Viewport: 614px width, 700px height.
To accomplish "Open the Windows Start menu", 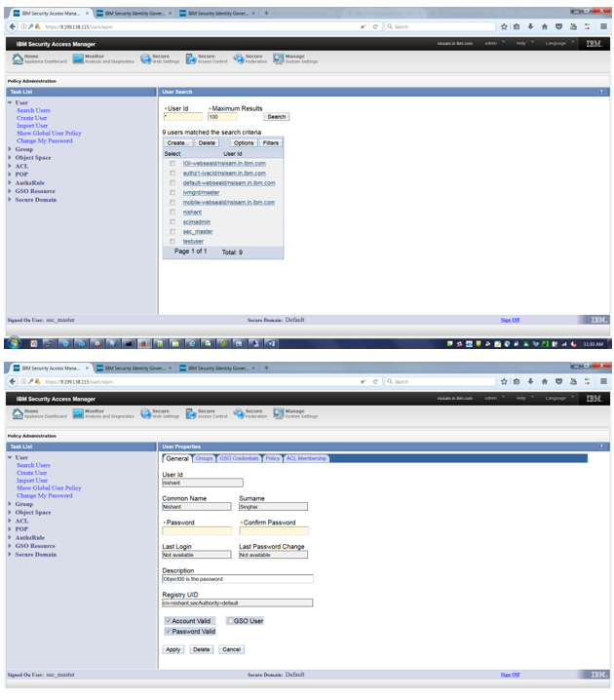I will (x=14, y=343).
